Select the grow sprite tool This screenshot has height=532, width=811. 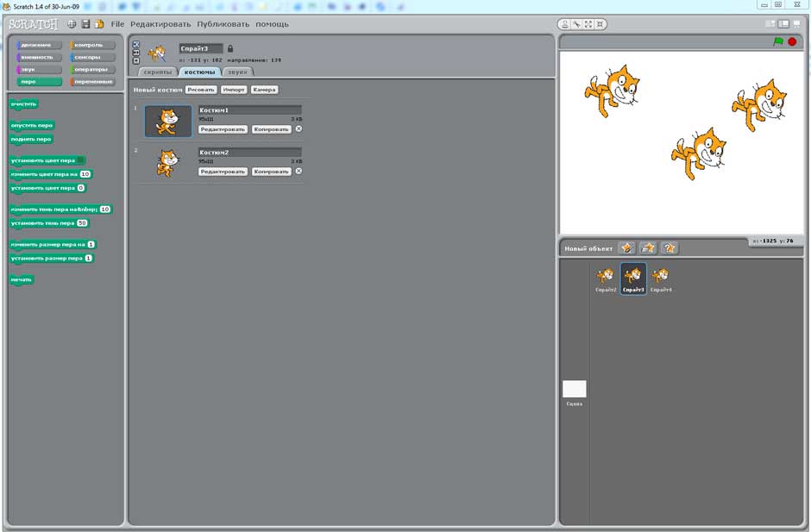588,24
